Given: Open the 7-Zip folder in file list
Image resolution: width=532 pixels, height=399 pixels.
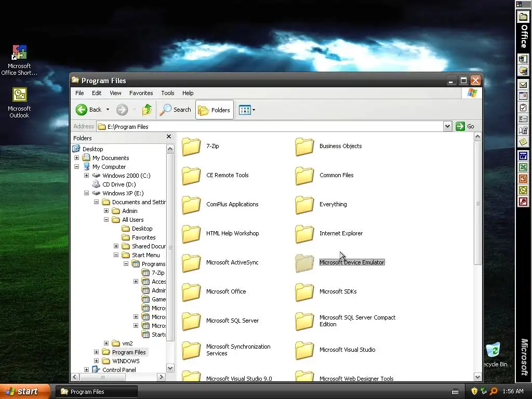Looking at the screenshot, I should [x=191, y=147].
